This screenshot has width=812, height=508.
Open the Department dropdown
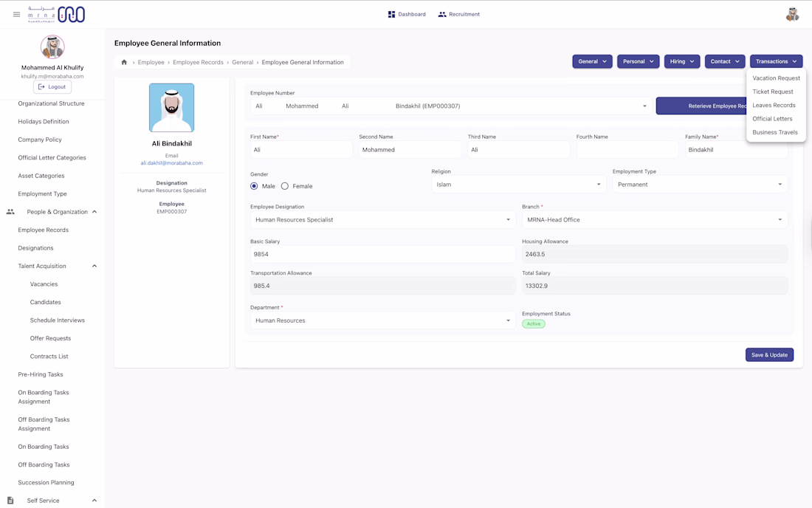coord(382,320)
